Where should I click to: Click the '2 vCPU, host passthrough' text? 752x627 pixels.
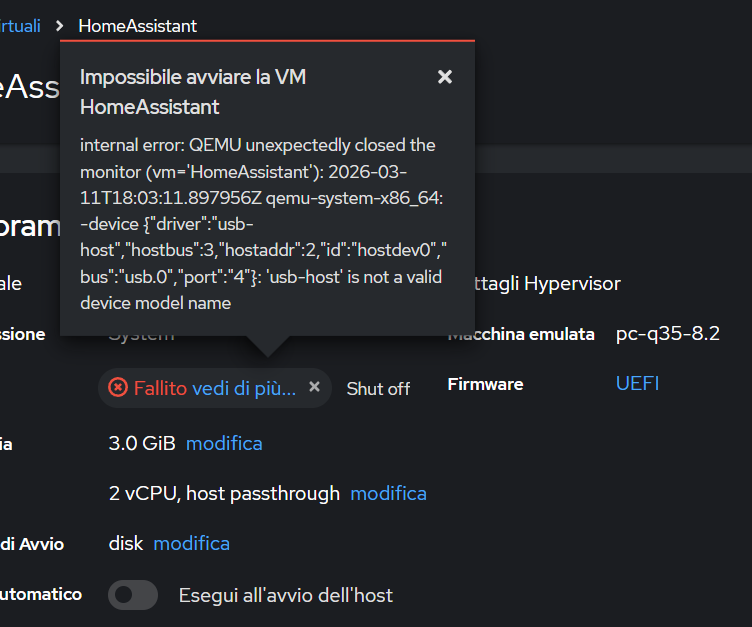(224, 493)
